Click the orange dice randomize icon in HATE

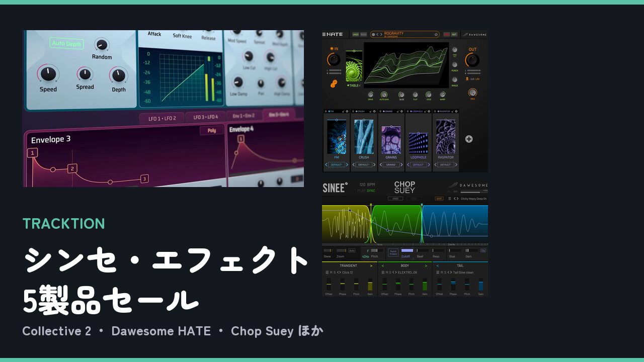point(333,84)
